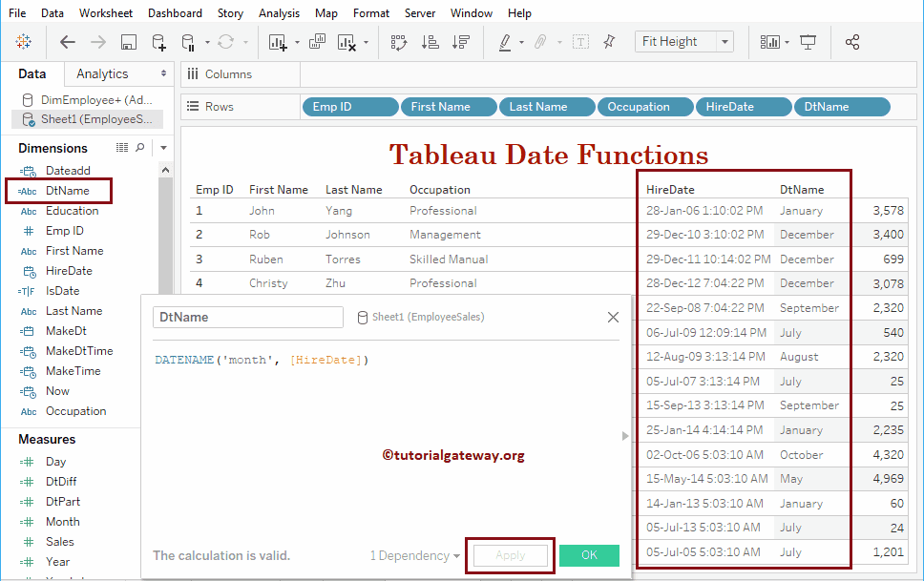Click the Redo forward arrow
Image resolution: width=924 pixels, height=581 pixels.
coord(98,42)
